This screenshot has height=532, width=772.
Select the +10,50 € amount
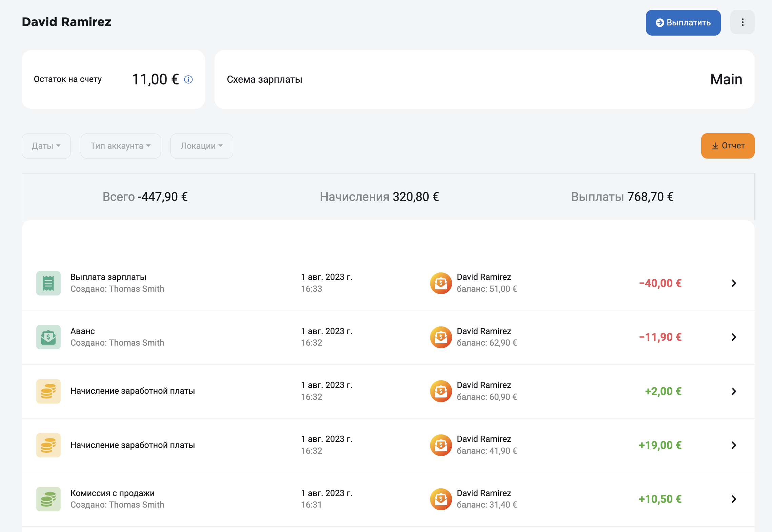pyautogui.click(x=660, y=499)
